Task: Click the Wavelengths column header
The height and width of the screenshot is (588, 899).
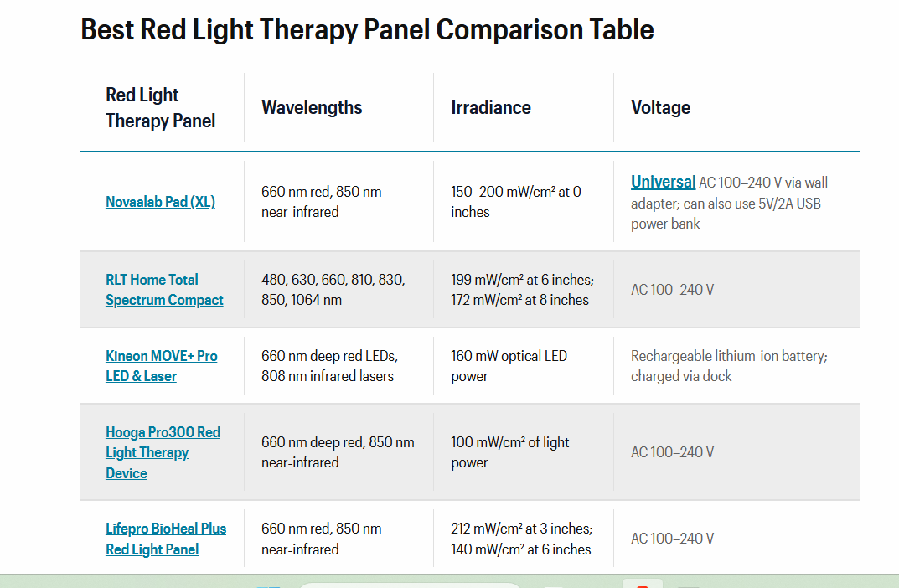Action: coord(312,107)
